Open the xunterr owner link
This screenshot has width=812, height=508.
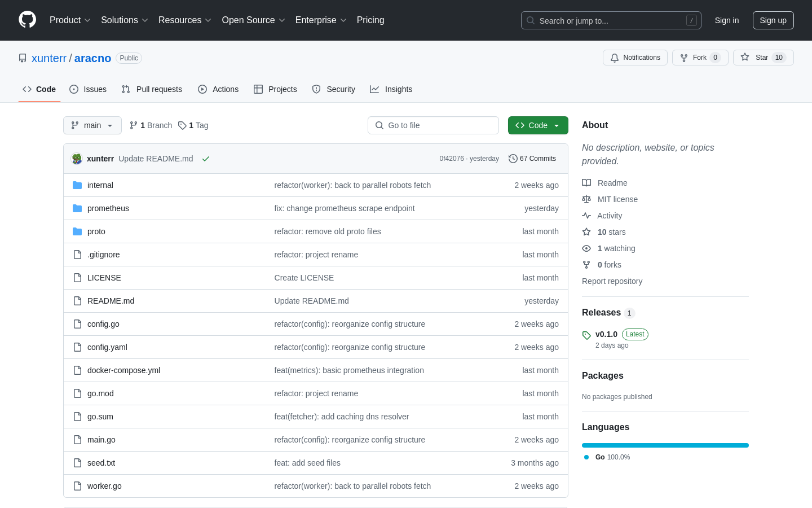click(49, 58)
